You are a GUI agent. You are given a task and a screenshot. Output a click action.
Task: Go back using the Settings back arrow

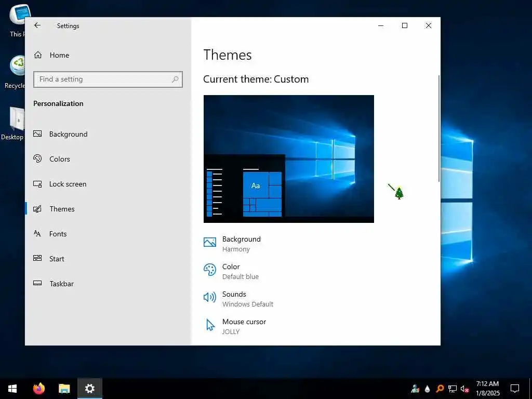[37, 25]
